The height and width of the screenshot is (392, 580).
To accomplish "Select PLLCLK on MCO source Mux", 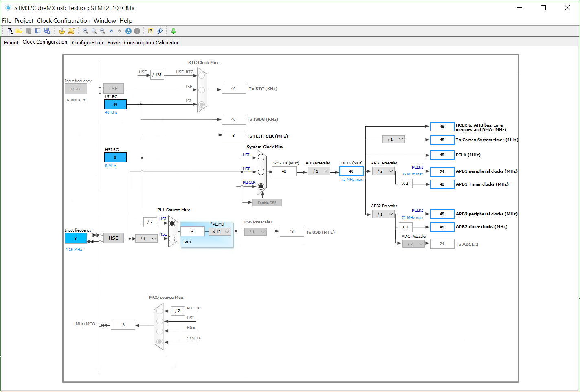I will 159,311.
